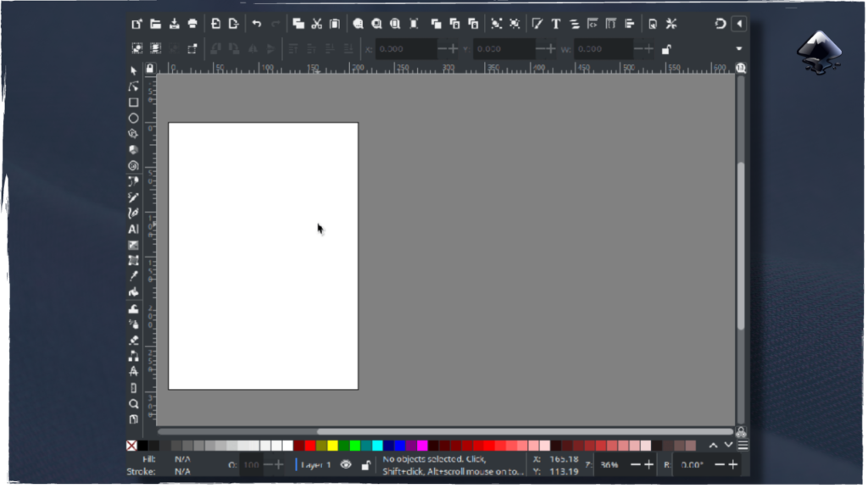Decrease rotation with minus button

(x=720, y=466)
